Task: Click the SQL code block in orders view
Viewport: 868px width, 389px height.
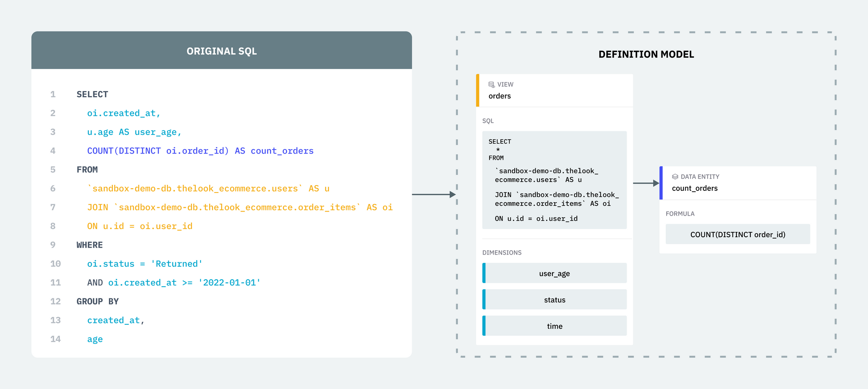Action: 555,180
